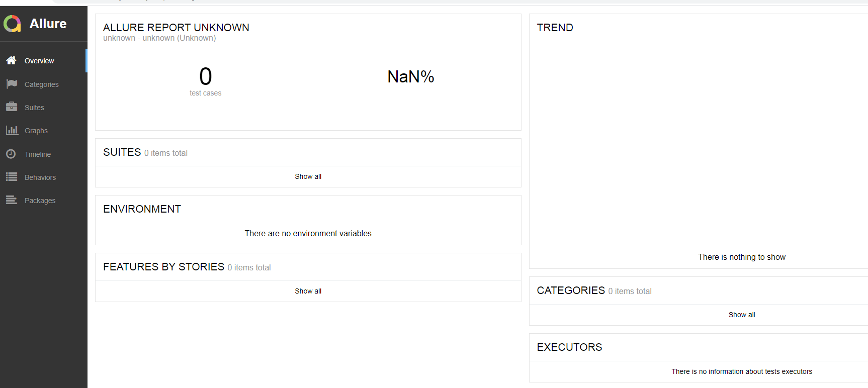The width and height of the screenshot is (868, 388).
Task: Open the Behaviors page
Action: [x=44, y=177]
